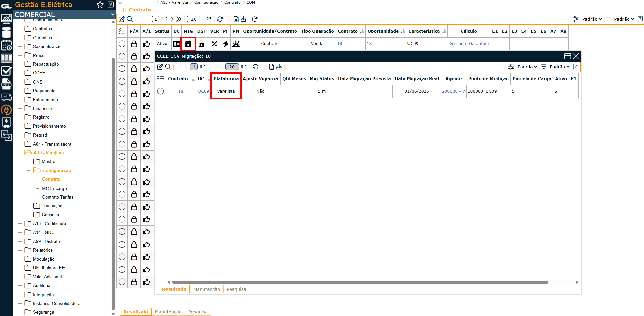Click the PN icon in first row
The image size is (644, 316).
point(236,44)
